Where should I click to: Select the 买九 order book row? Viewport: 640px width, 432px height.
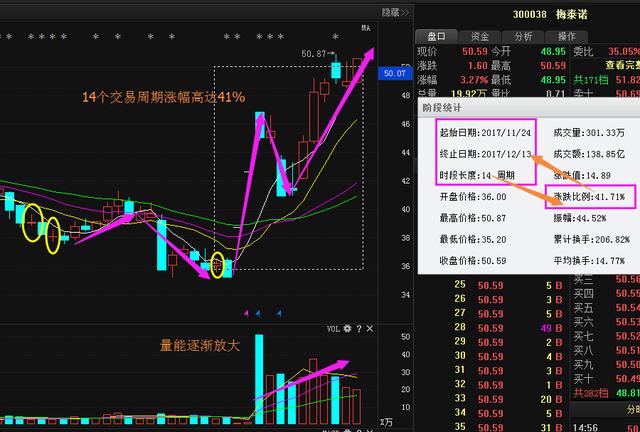click(x=607, y=365)
